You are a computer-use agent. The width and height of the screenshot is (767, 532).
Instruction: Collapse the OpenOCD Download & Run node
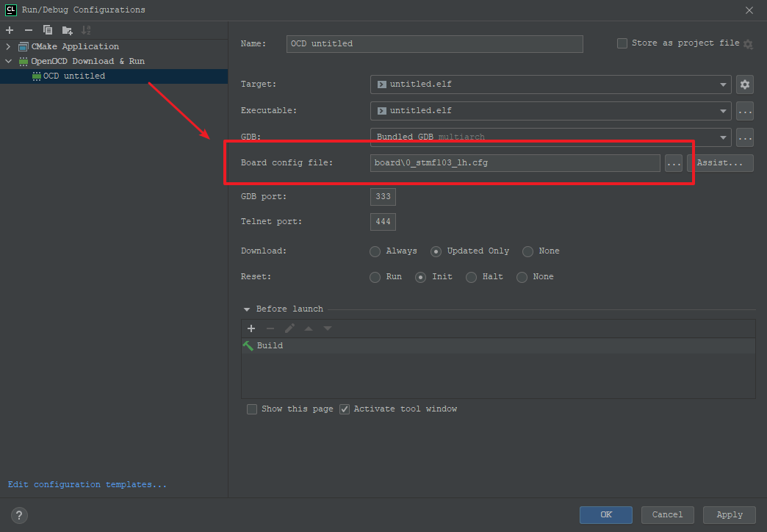[x=8, y=61]
